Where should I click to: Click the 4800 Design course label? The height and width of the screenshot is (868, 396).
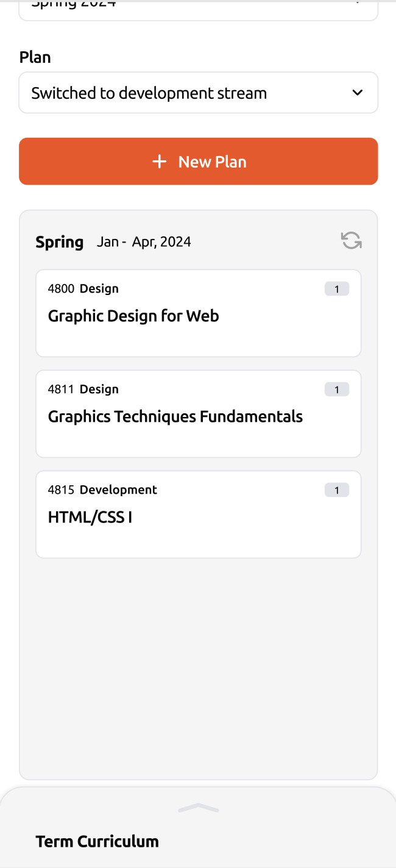click(x=83, y=288)
